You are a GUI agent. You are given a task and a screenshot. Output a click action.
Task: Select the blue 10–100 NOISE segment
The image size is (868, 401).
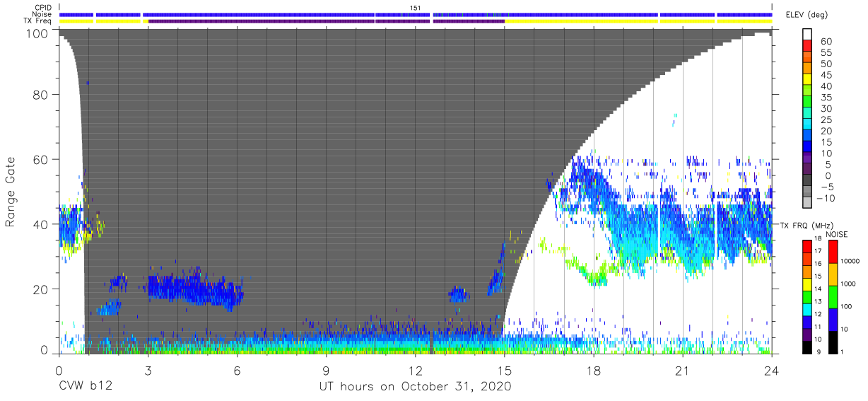pos(834,319)
